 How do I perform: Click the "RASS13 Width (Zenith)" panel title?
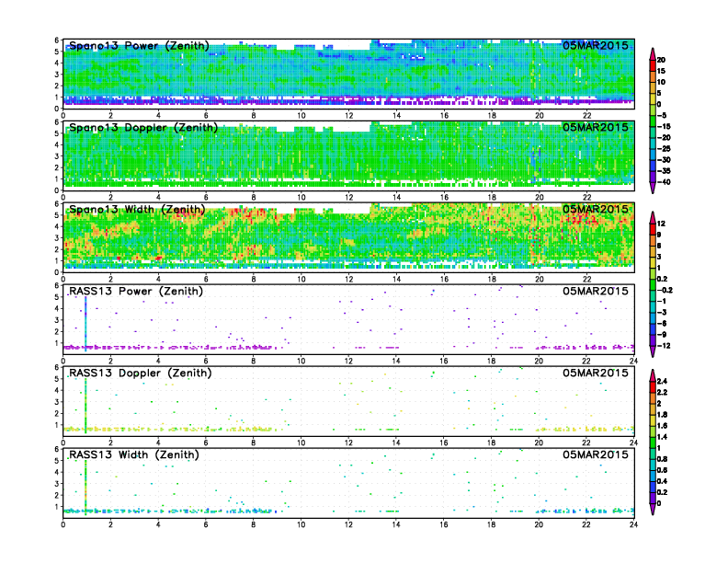[x=134, y=454]
